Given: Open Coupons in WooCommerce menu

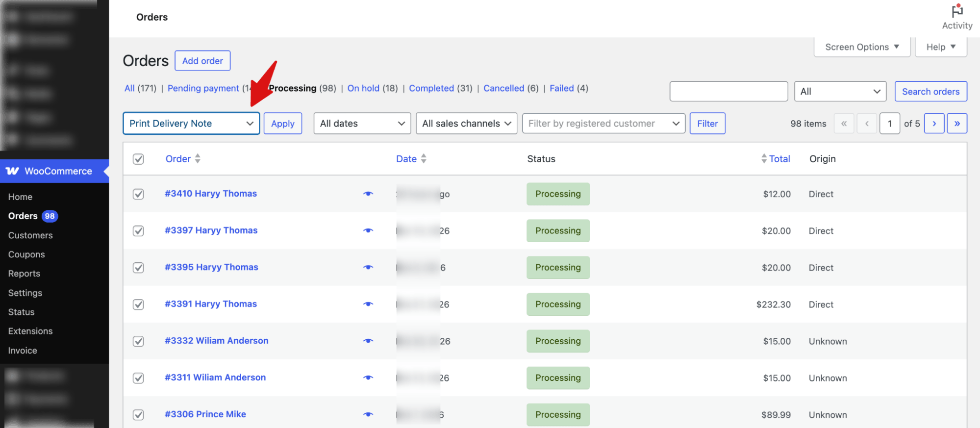Looking at the screenshot, I should point(26,254).
